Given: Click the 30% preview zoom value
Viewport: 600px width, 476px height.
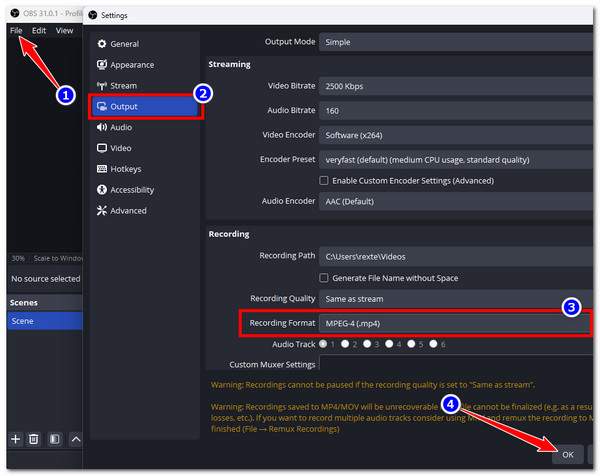Looking at the screenshot, I should 18,259.
